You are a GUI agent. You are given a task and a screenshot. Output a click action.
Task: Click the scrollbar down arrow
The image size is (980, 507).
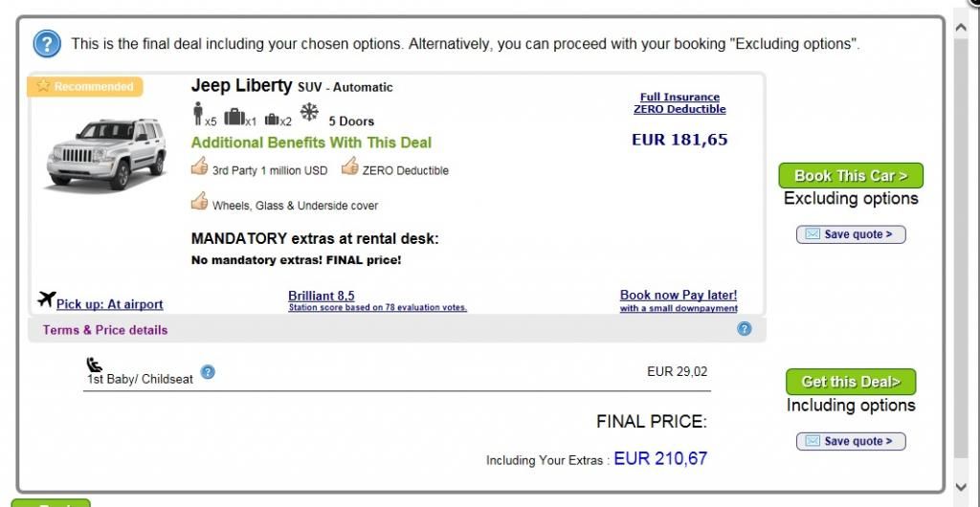click(961, 486)
